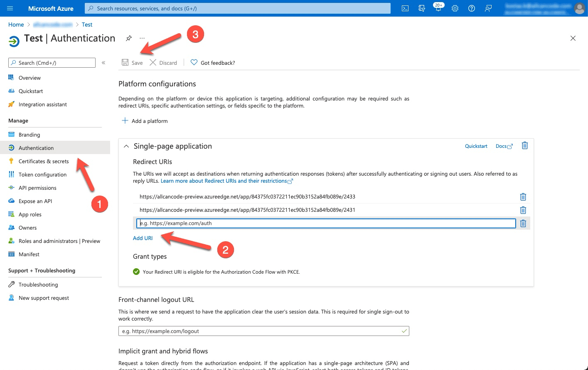Open the Single-page application Quickstart link
Screen dimensions: 588x370
pos(476,146)
